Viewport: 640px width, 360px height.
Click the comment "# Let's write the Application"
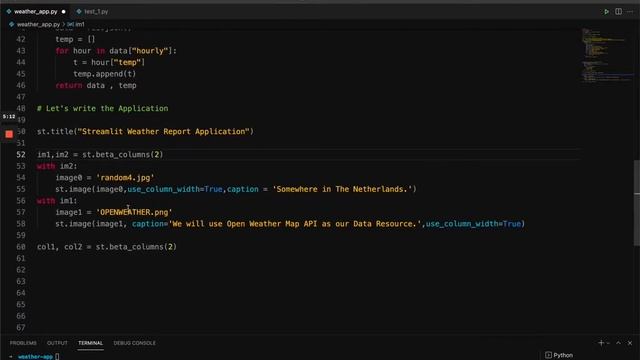(102, 109)
